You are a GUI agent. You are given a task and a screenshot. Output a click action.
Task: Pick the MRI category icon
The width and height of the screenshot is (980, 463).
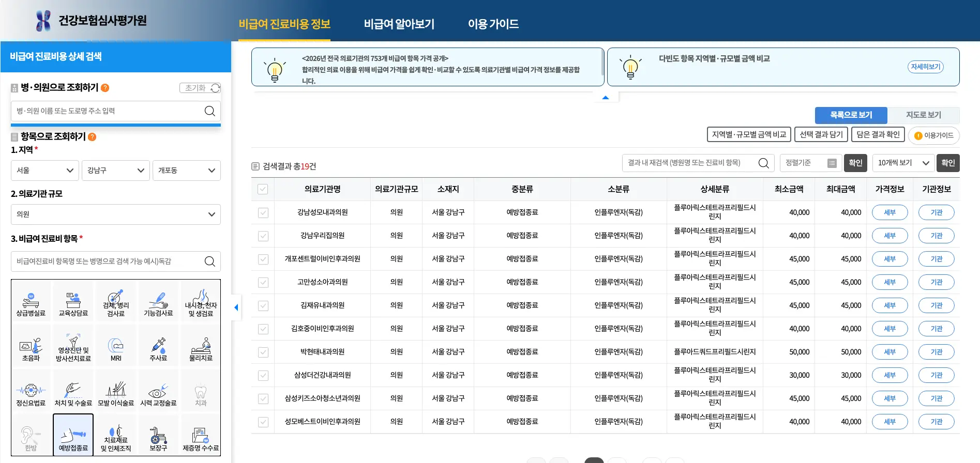click(116, 346)
